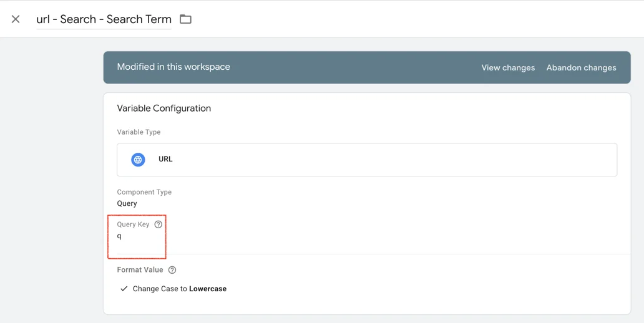Click View changes link

(508, 68)
